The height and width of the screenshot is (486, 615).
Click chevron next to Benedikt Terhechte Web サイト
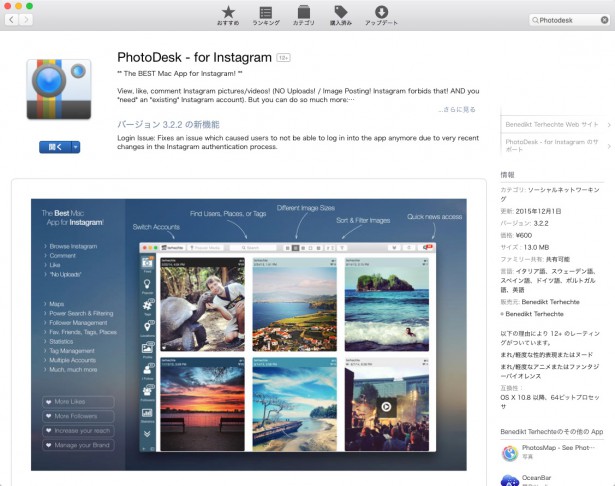(x=609, y=125)
